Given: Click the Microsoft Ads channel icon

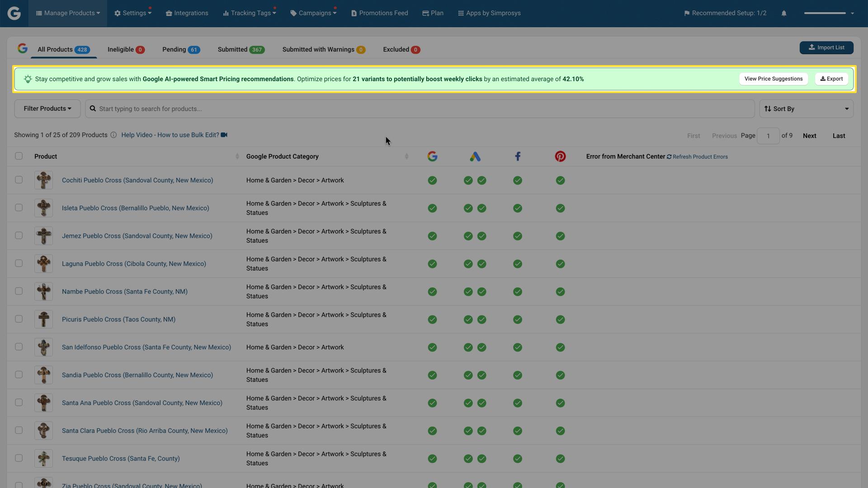Looking at the screenshot, I should point(475,156).
